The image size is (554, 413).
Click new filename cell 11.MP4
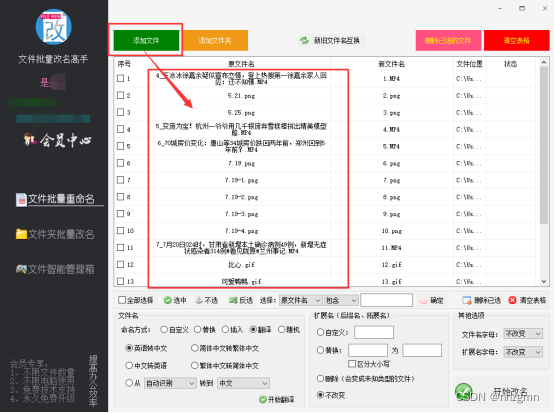click(391, 248)
